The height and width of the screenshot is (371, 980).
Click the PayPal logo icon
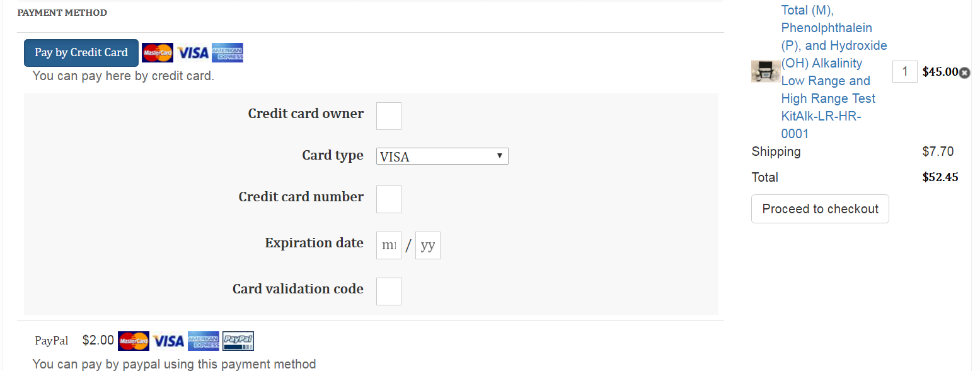(x=238, y=341)
